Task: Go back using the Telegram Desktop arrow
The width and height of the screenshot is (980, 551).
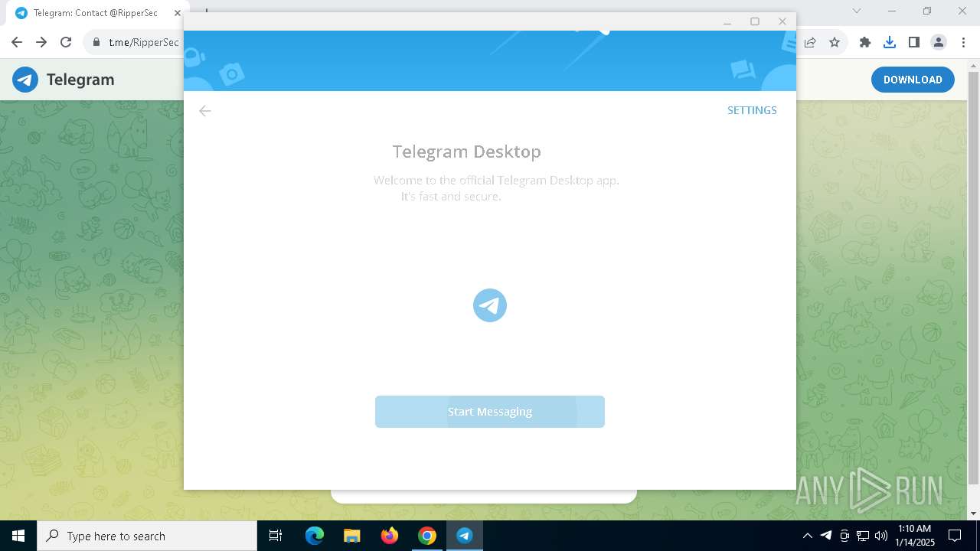Action: (204, 111)
